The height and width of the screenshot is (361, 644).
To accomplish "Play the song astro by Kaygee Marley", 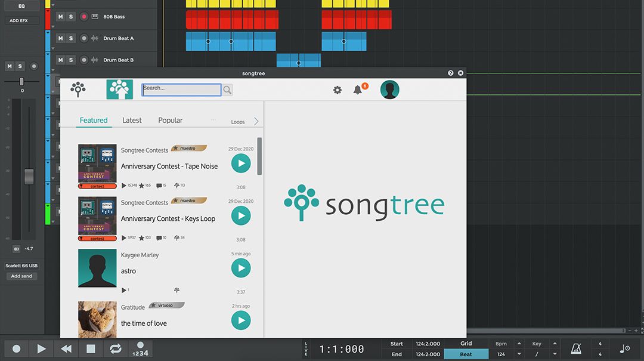I will 241,268.
